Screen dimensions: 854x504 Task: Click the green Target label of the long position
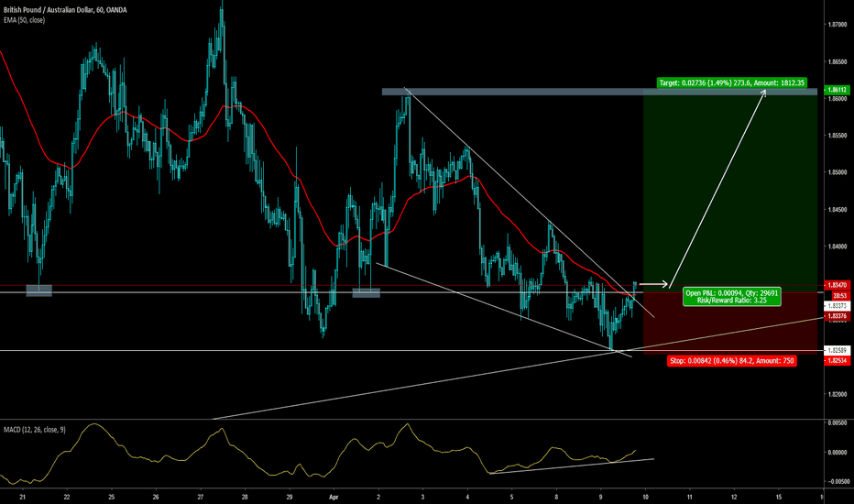(732, 82)
